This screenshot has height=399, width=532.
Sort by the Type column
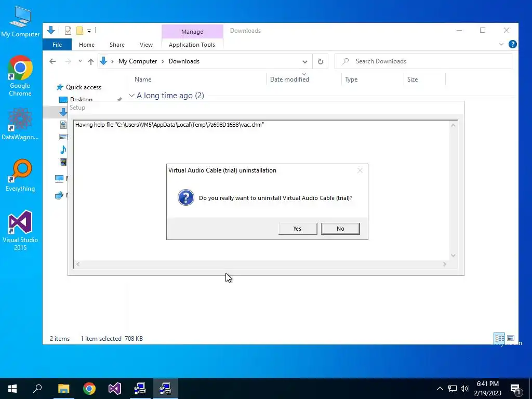(351, 79)
